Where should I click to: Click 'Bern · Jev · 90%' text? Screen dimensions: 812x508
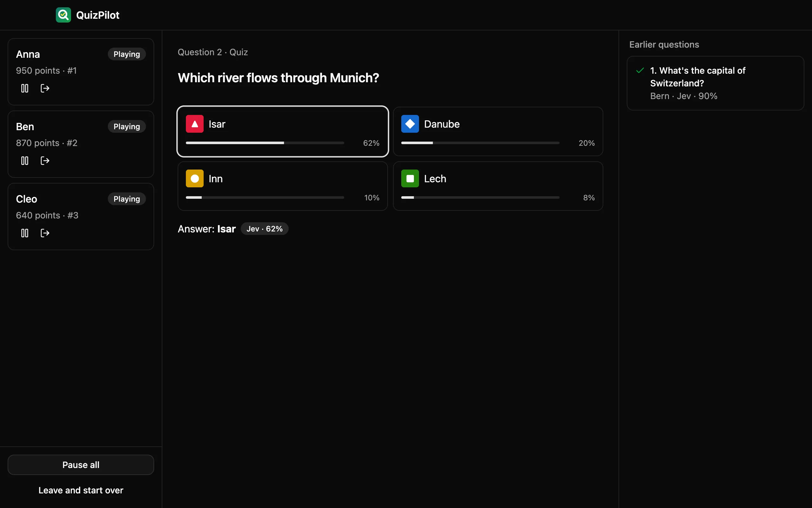point(684,96)
